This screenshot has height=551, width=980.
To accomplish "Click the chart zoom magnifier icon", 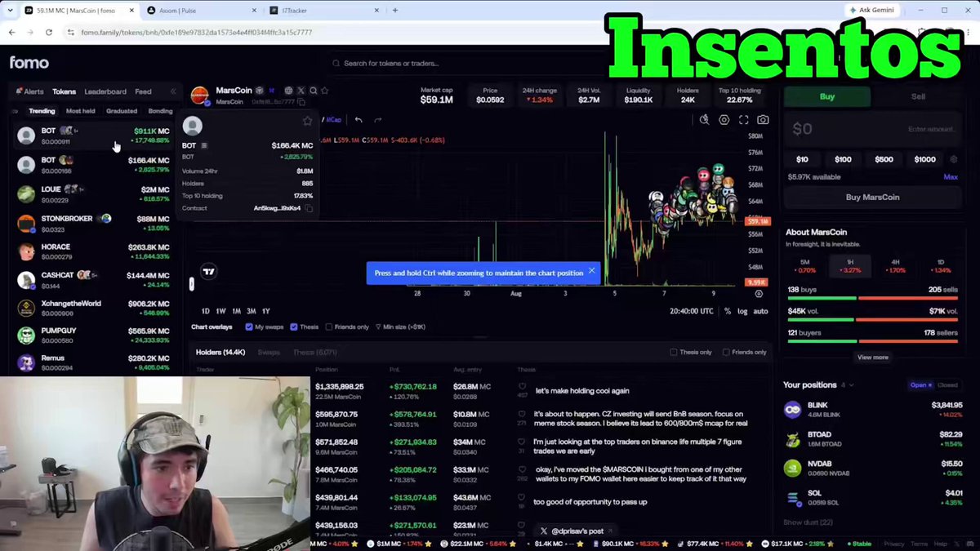I will (x=704, y=120).
